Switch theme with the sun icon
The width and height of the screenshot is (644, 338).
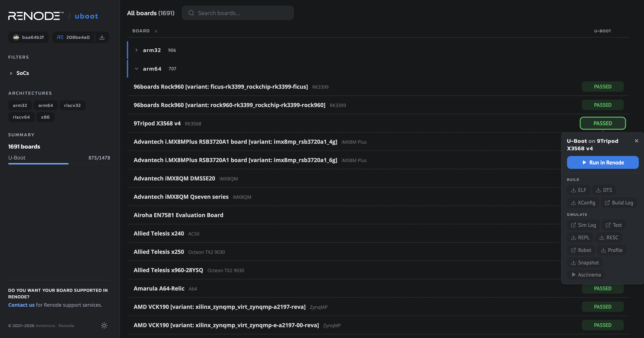104,325
